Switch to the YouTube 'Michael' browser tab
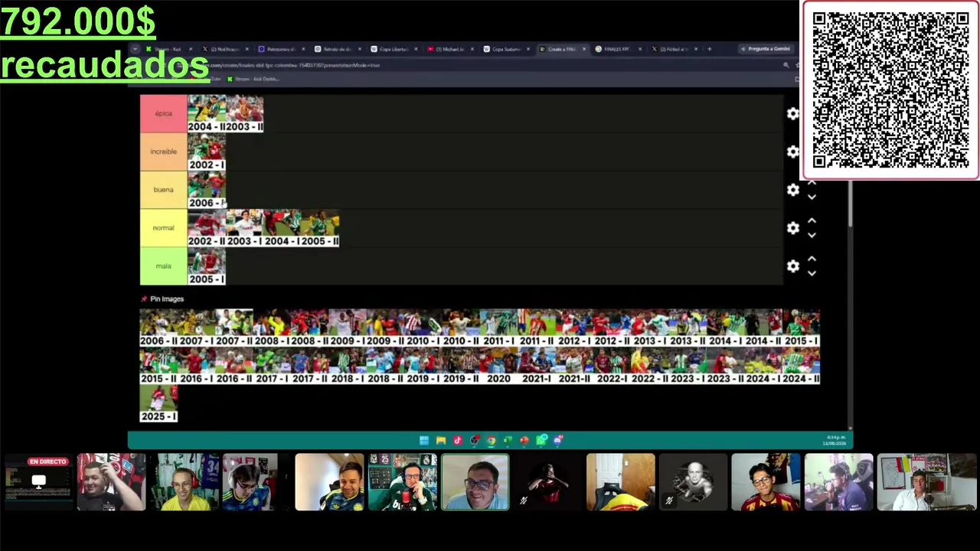 point(450,49)
